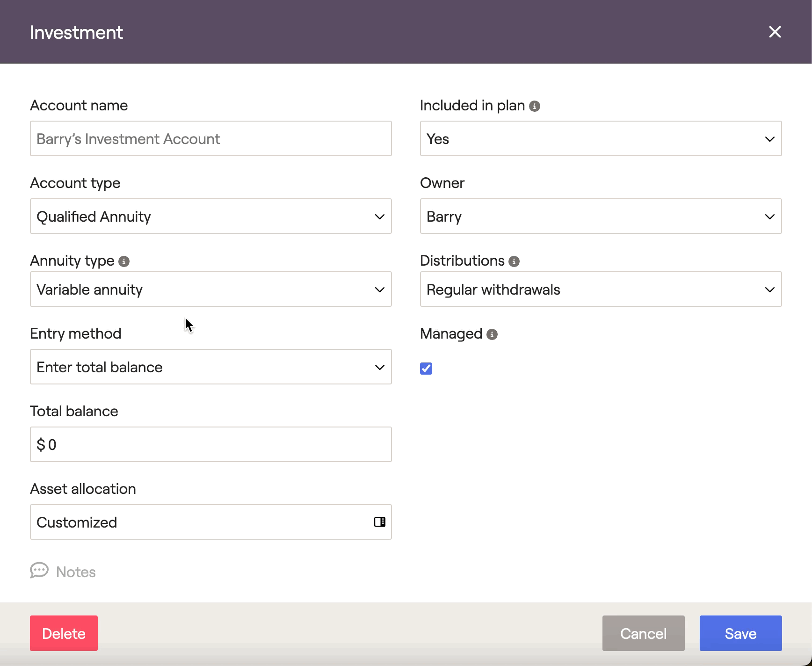Expand the Annuity type dropdown

tap(211, 289)
